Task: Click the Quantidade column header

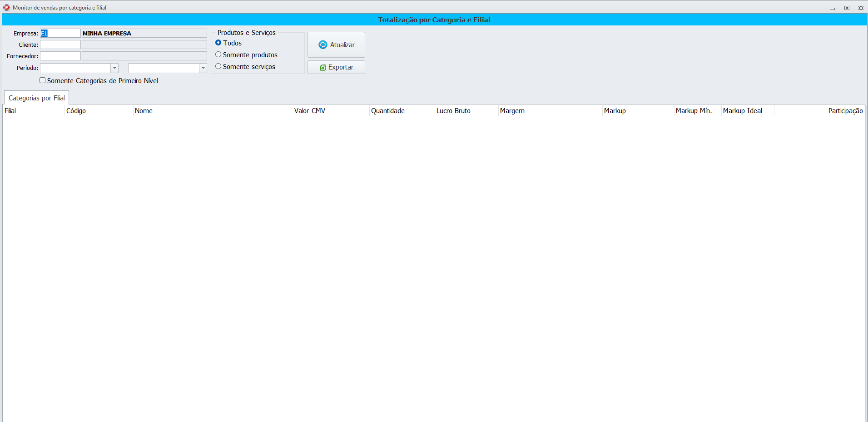Action: pyautogui.click(x=387, y=111)
